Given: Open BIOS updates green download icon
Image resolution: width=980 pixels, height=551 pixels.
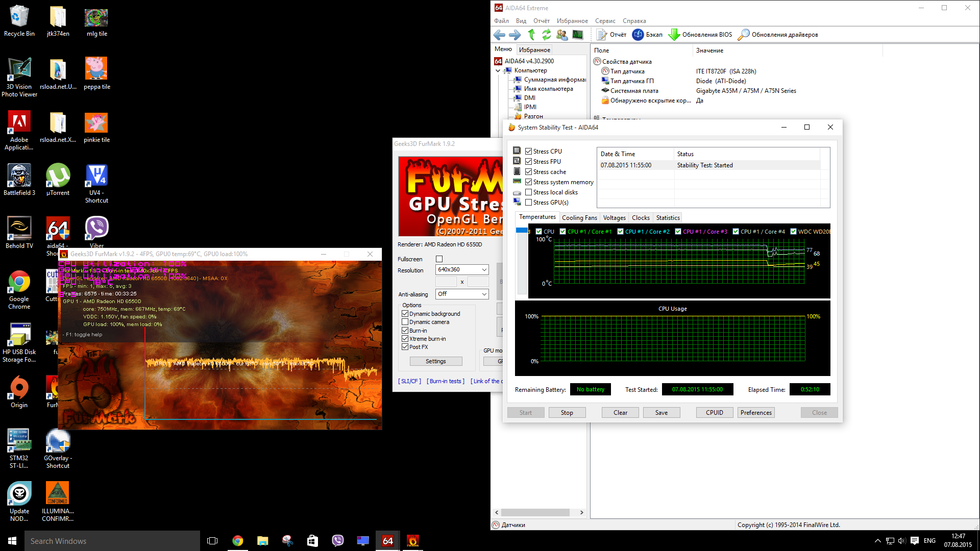Looking at the screenshot, I should (674, 35).
